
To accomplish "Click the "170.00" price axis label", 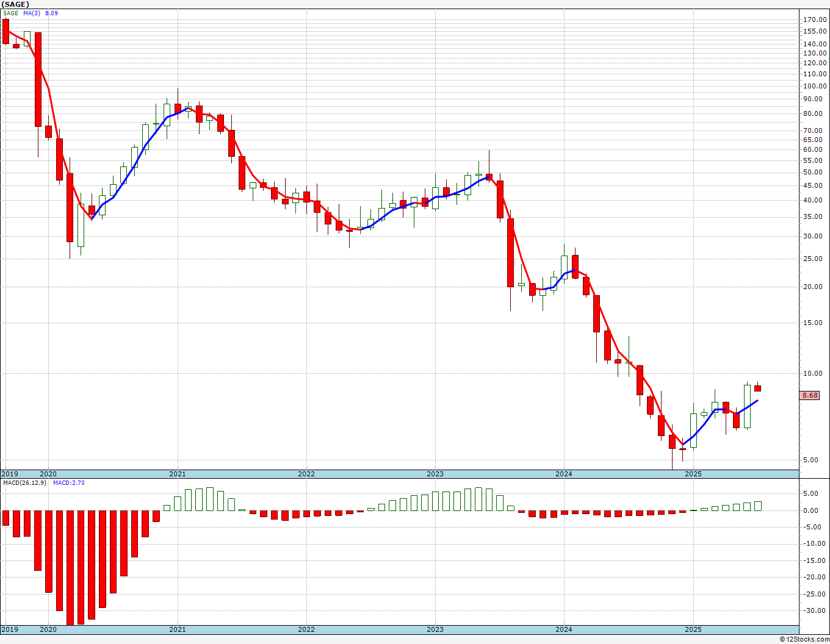I will (x=815, y=20).
